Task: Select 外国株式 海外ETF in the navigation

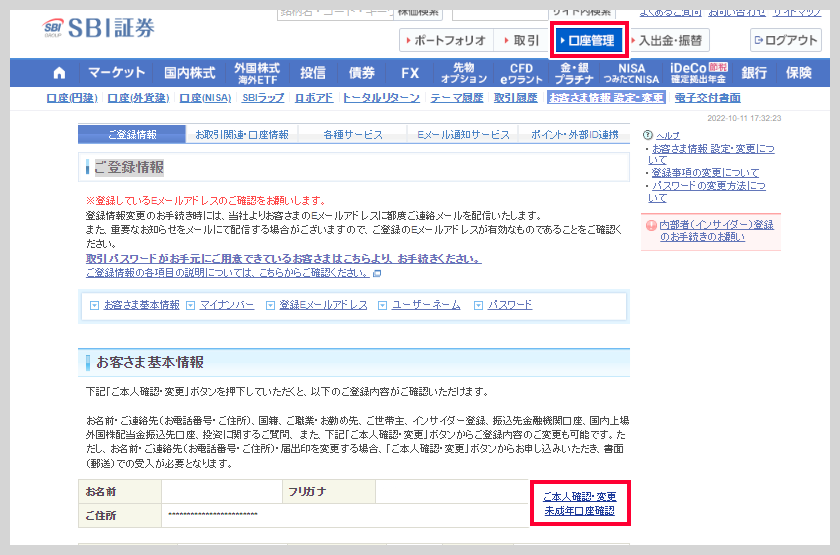Action: tap(257, 73)
